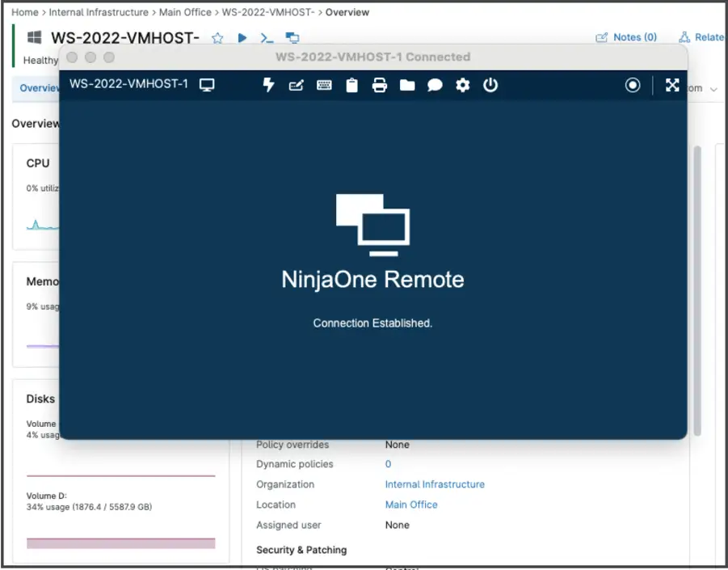Open the Main Office location link
This screenshot has width=728, height=570.
pos(411,505)
